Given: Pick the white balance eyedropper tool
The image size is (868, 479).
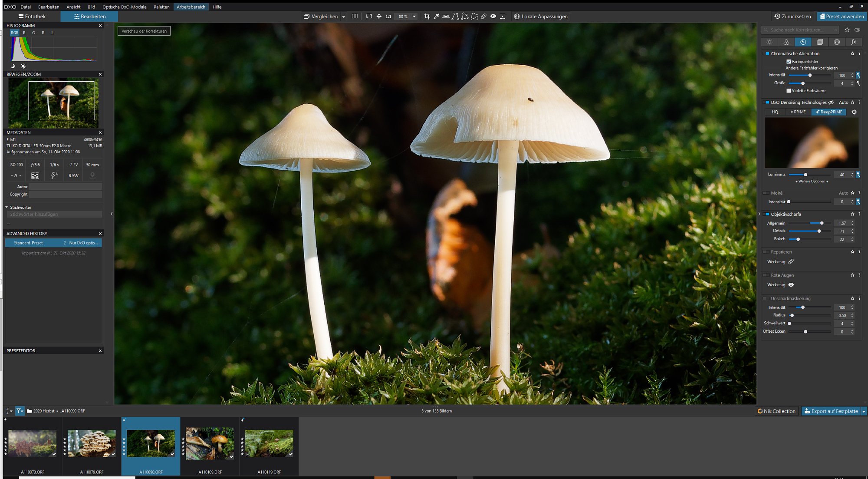Looking at the screenshot, I should pyautogui.click(x=437, y=17).
